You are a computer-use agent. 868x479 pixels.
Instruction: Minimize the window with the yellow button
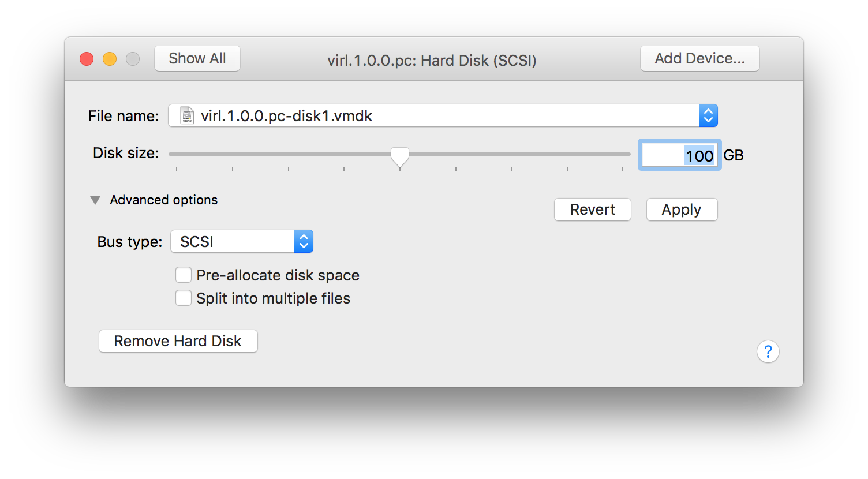click(109, 58)
